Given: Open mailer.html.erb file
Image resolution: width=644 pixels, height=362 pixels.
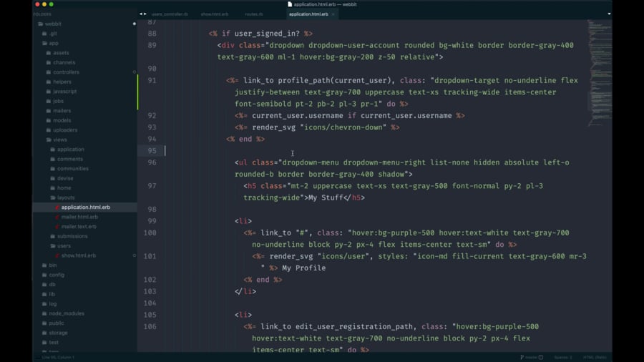Looking at the screenshot, I should pos(79,217).
